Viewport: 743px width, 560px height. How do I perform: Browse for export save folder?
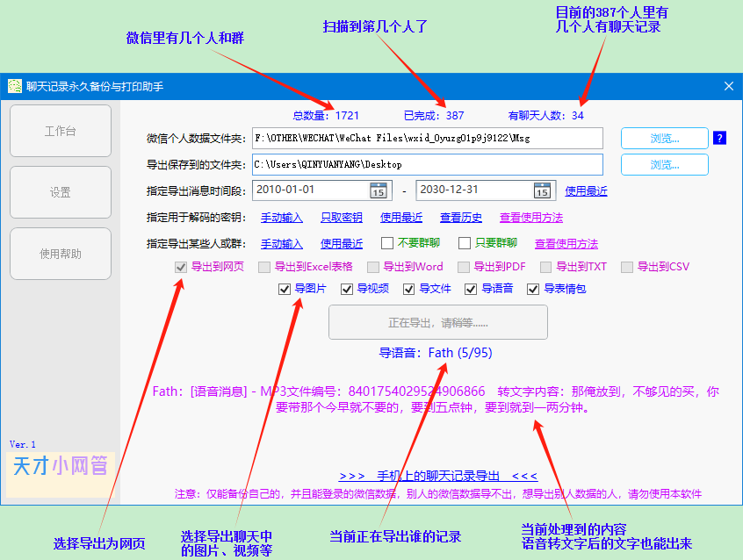point(664,164)
